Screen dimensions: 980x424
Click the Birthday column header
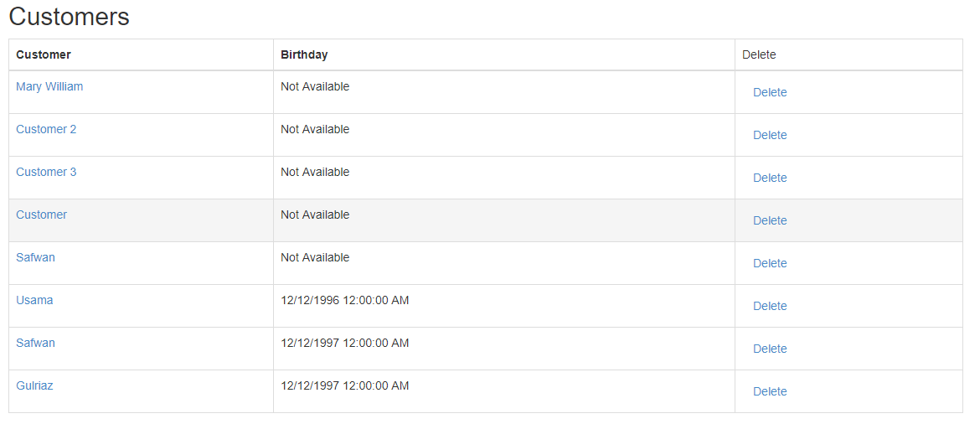(x=304, y=54)
